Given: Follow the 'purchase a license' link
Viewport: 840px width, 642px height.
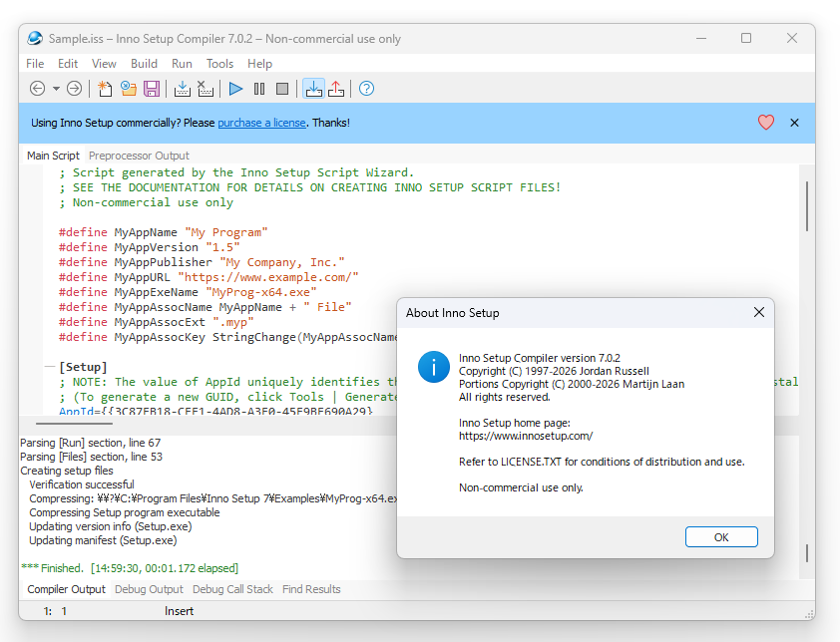Looking at the screenshot, I should 261,123.
